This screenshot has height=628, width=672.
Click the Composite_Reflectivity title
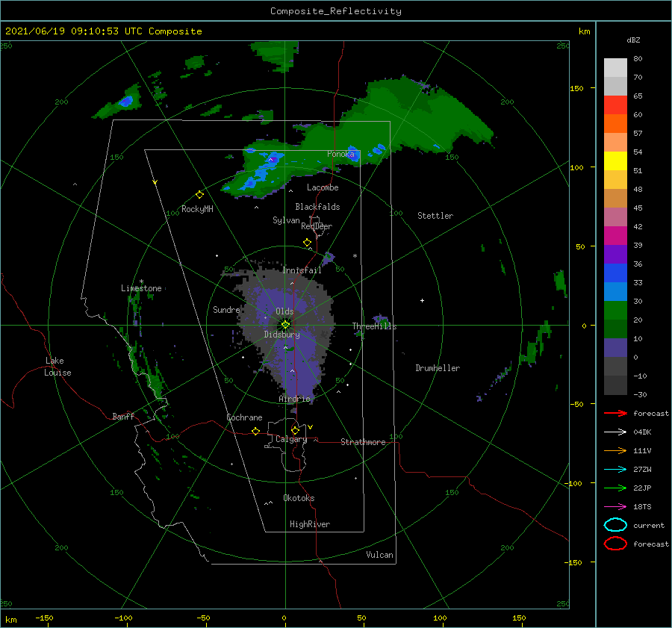pos(336,11)
